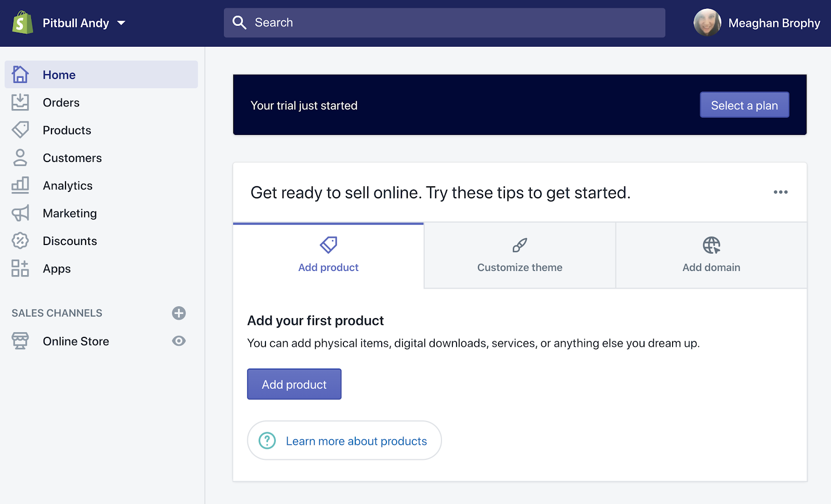Open Customers using its sidebar icon
Screen dimensions: 831x504
(20, 158)
